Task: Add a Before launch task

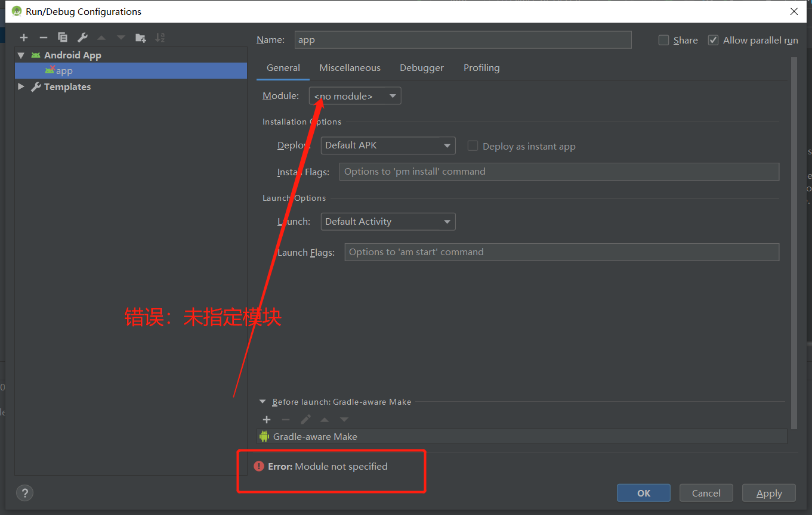Action: [267, 420]
